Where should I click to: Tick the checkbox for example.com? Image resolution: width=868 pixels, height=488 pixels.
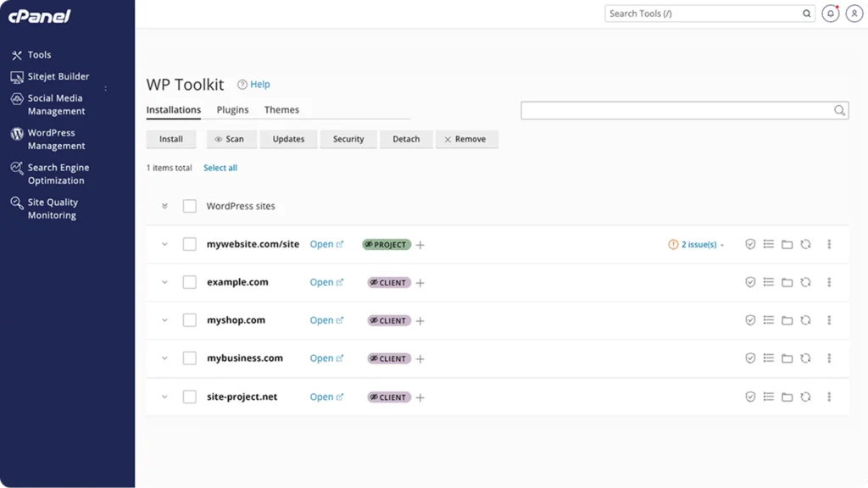[x=189, y=282]
